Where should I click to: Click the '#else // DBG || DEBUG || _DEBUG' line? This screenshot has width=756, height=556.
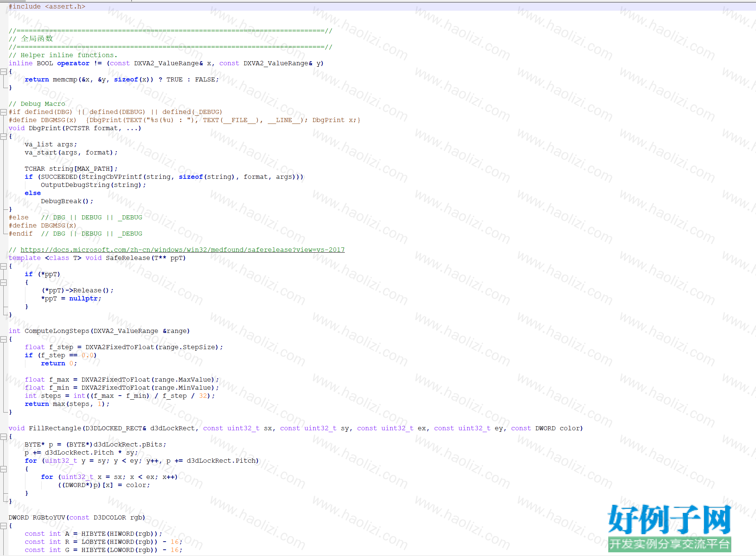pos(75,218)
